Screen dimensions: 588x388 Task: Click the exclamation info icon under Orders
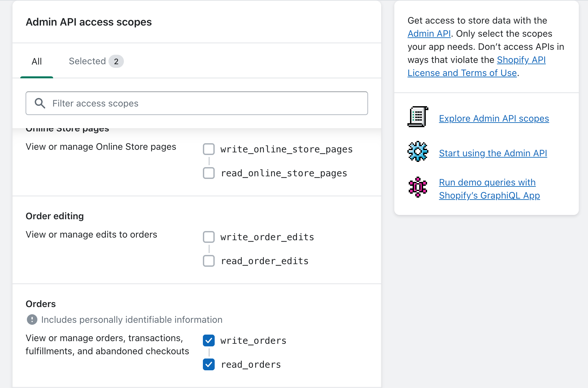pos(32,320)
